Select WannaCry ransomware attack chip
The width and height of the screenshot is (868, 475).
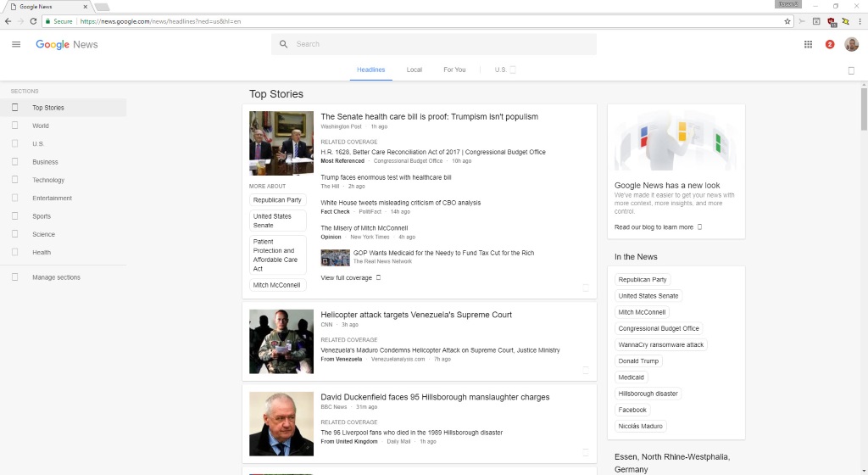pos(661,345)
